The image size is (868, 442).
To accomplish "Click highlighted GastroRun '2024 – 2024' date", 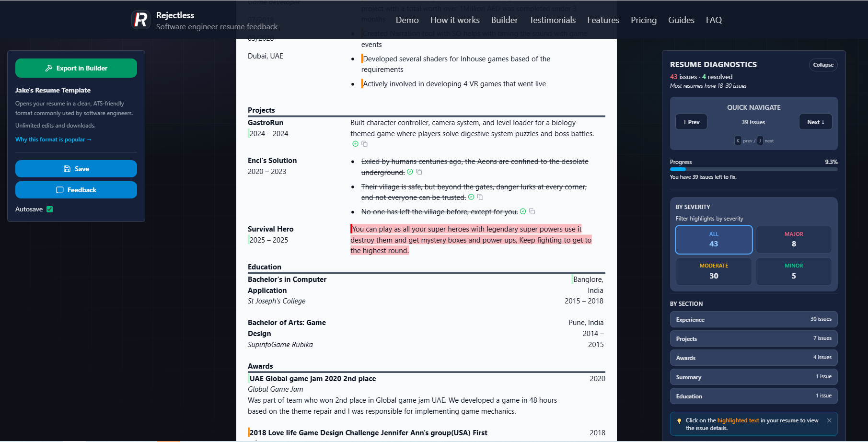I will [268, 134].
